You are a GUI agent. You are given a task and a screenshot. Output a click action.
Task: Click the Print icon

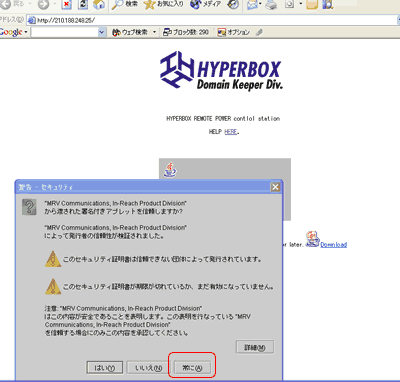point(271,4)
